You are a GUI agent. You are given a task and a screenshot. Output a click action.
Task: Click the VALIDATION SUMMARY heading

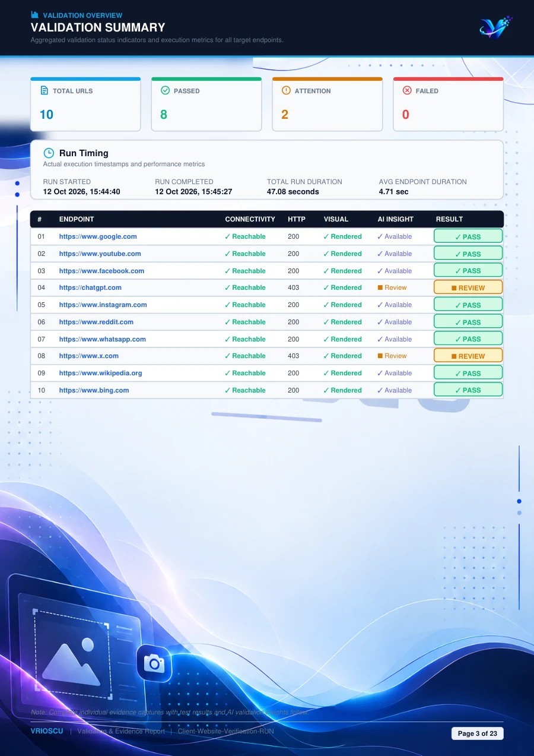point(98,27)
